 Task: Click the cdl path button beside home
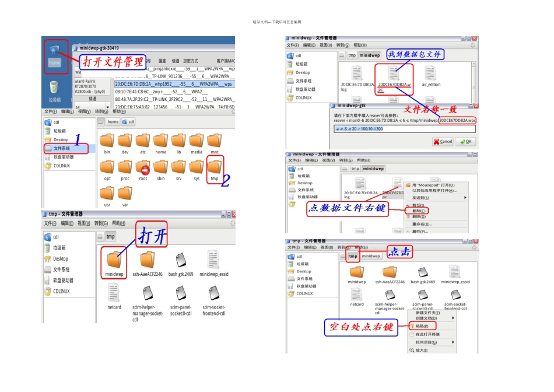tap(128, 122)
